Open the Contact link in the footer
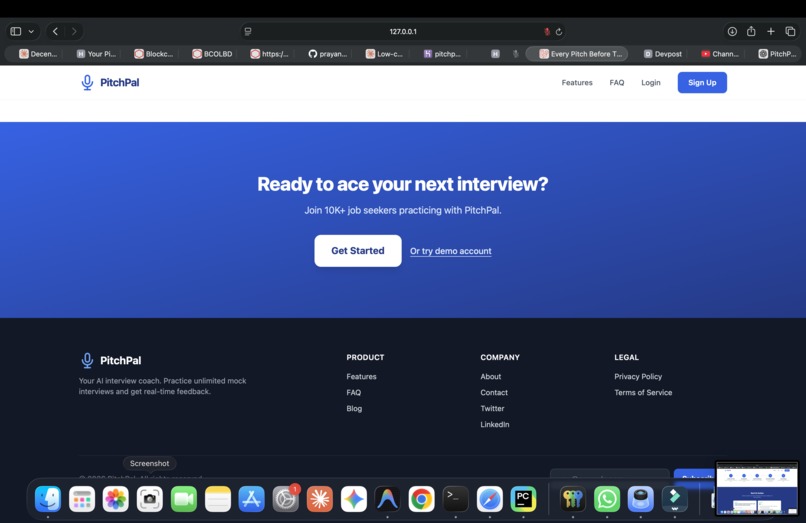The width and height of the screenshot is (806, 523). click(x=494, y=392)
